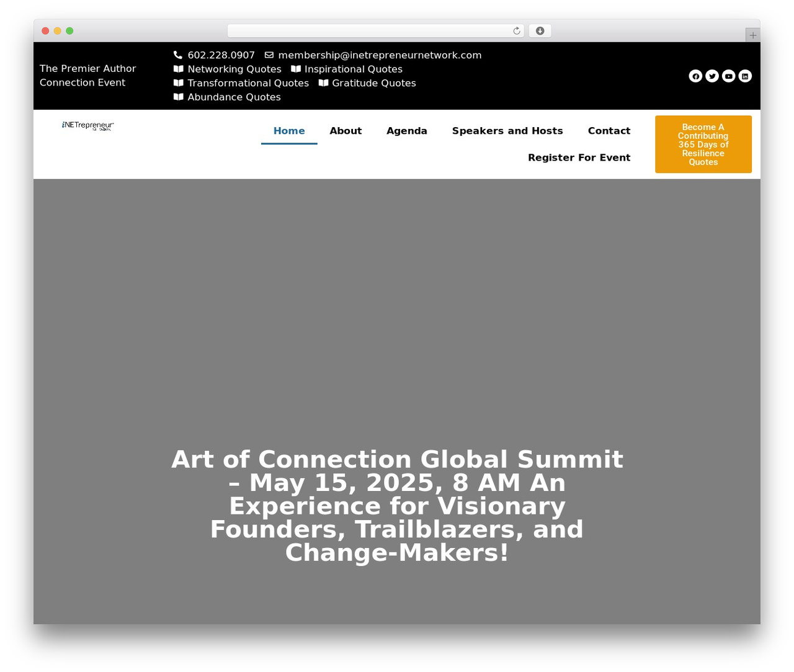Open Abundance Quotes link
Image resolution: width=794 pixels, height=672 pixels.
pos(234,97)
